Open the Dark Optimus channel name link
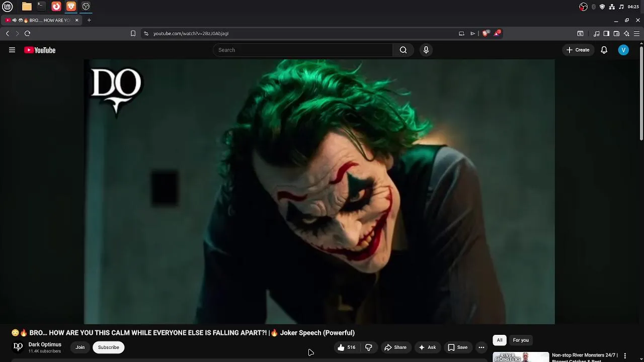Screen dimensions: 644x362 (45, 344)
